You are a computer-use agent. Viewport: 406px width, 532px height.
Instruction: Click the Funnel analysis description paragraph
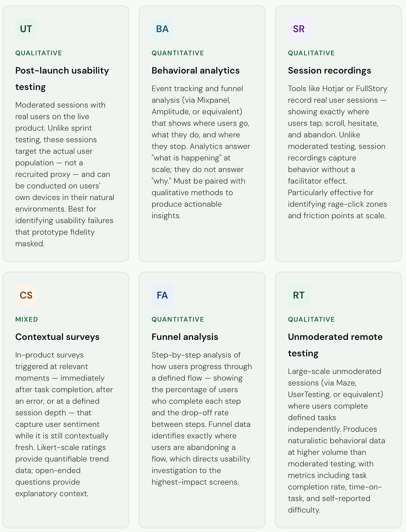202,418
